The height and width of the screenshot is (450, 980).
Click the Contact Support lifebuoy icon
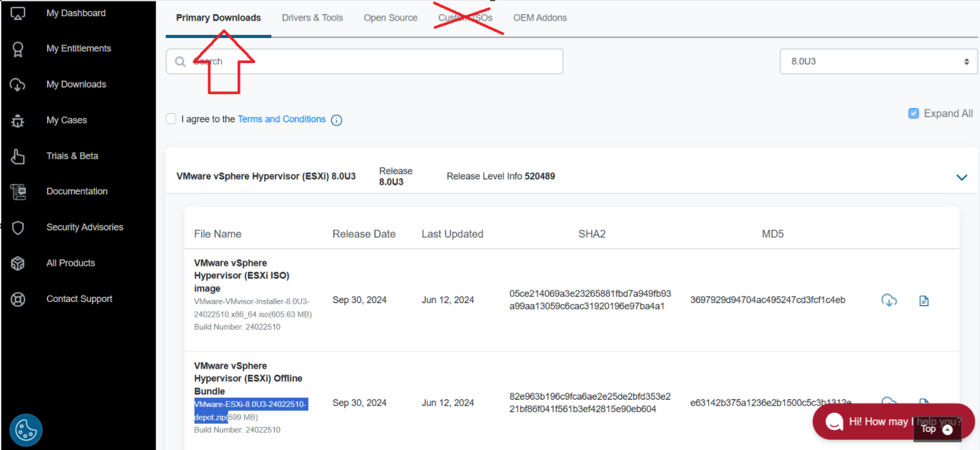coord(18,299)
